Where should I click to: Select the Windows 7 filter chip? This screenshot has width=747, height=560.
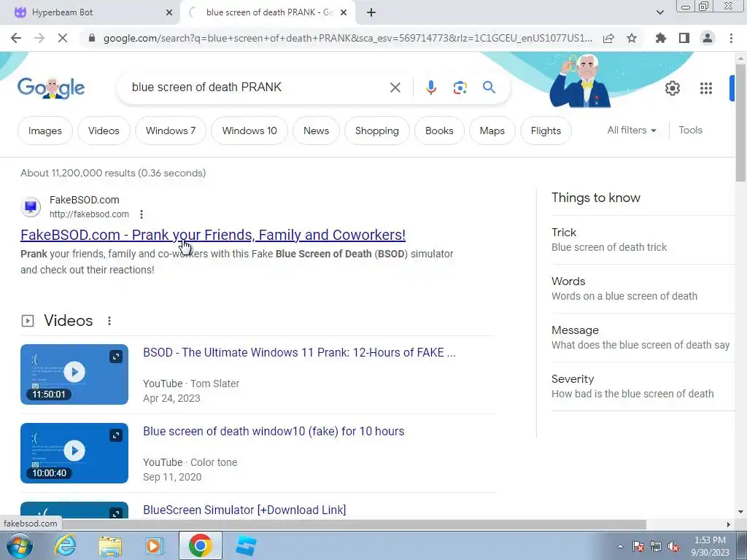pos(171,131)
